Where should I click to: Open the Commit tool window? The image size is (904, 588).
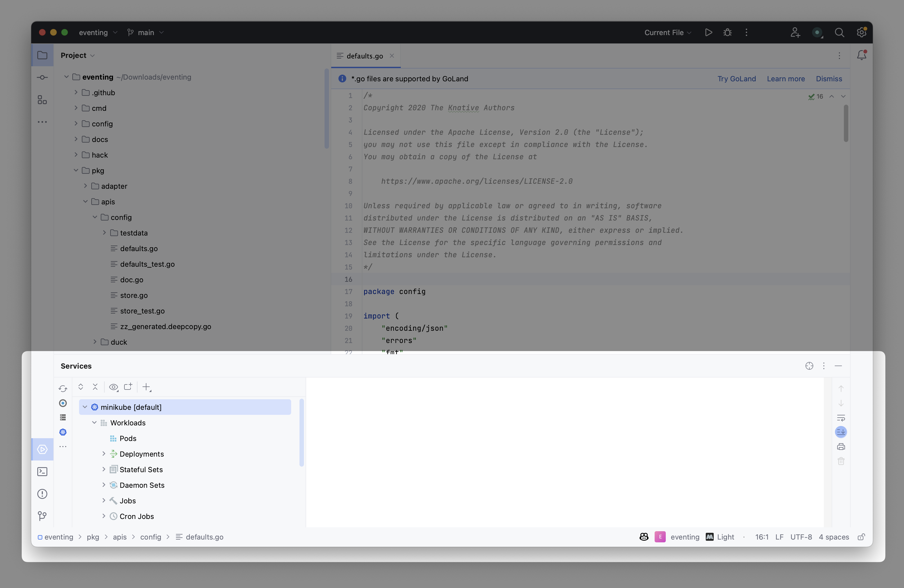point(42,77)
